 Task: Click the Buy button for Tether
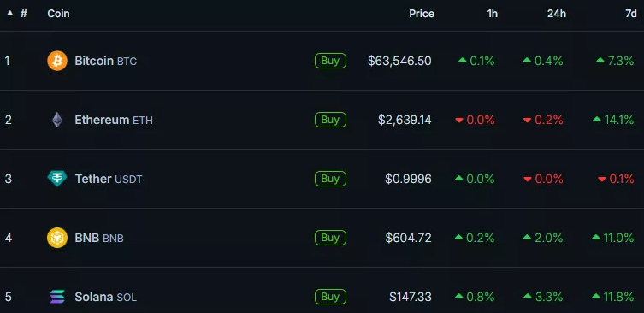point(330,179)
